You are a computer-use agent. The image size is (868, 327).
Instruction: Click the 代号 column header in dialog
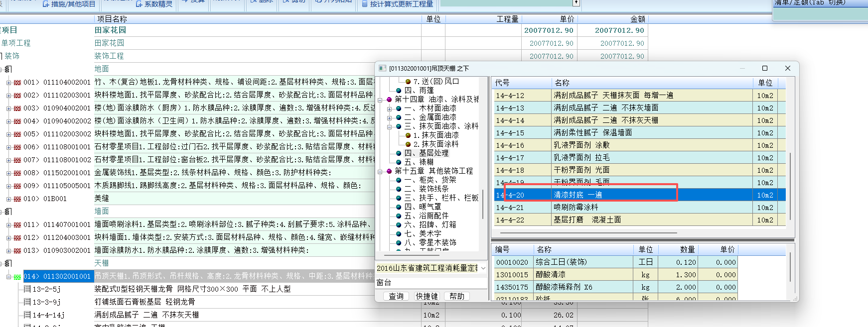[522, 83]
